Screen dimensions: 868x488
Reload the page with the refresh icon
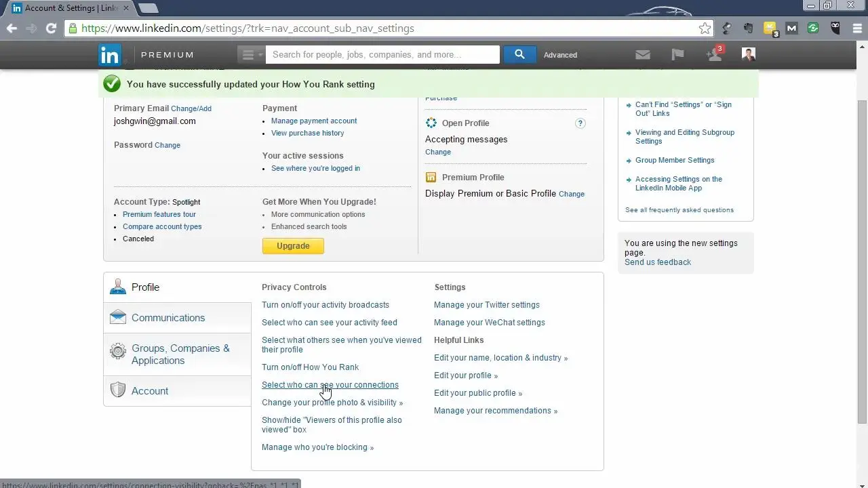[51, 28]
